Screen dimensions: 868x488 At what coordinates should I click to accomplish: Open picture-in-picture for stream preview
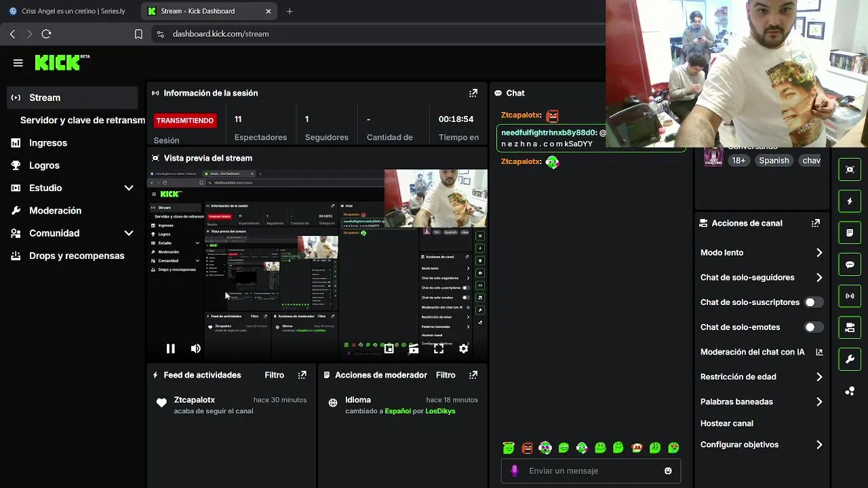pos(389,349)
